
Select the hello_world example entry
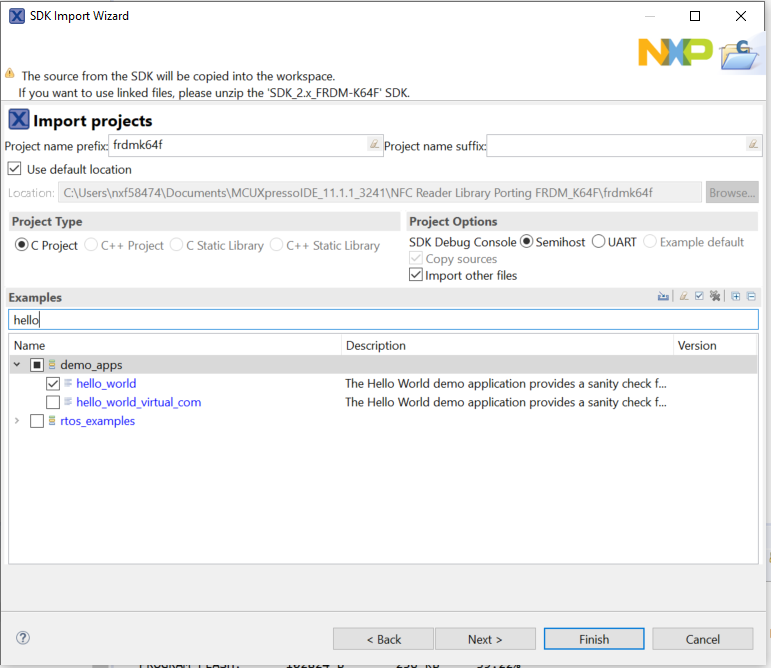tap(106, 383)
